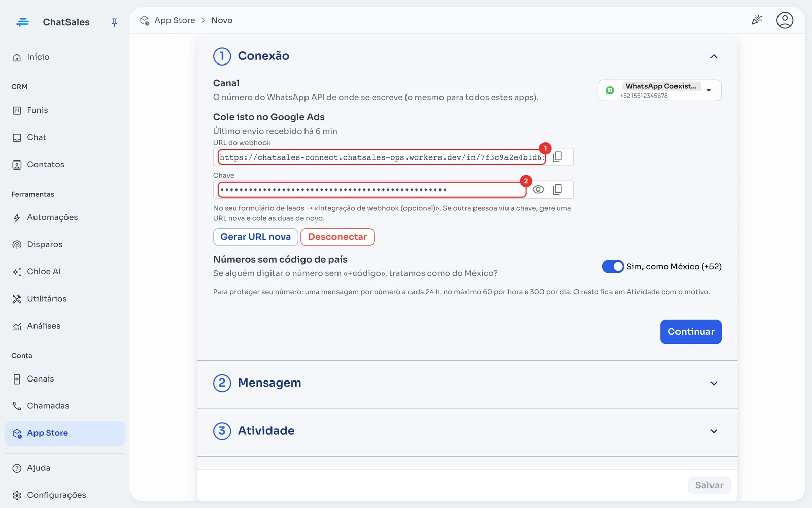Click Chloe AI sparkle icon
The image size is (812, 508).
[17, 272]
